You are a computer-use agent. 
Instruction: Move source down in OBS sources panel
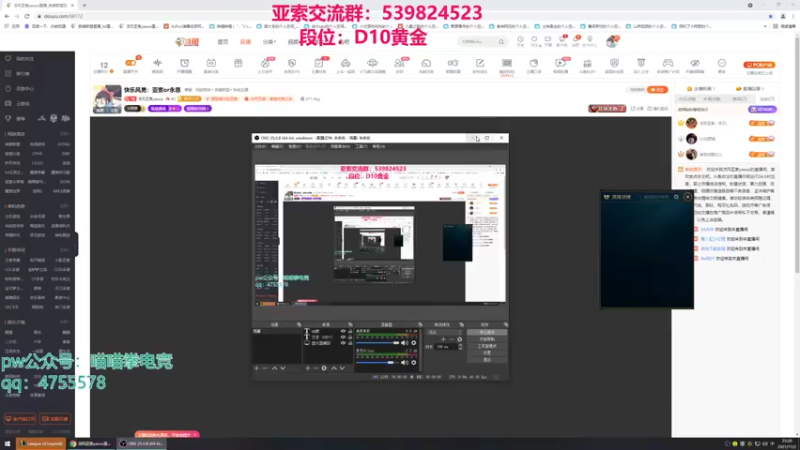click(x=342, y=368)
